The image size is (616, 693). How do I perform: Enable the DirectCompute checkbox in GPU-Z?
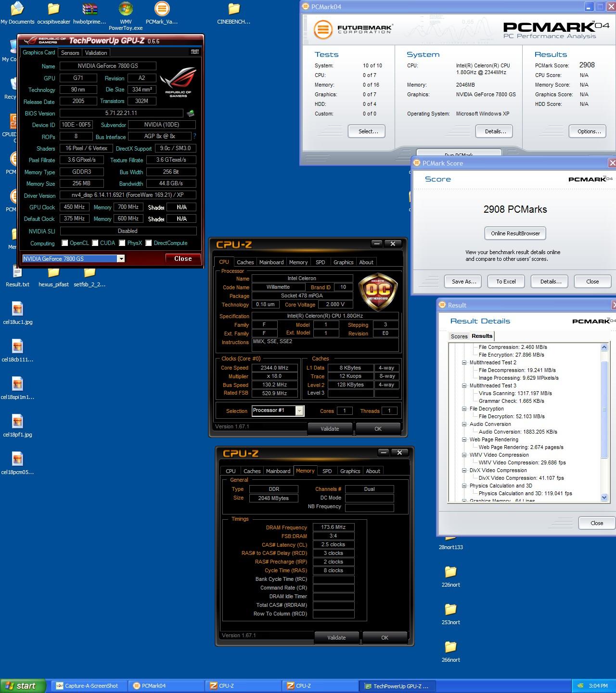pos(149,243)
